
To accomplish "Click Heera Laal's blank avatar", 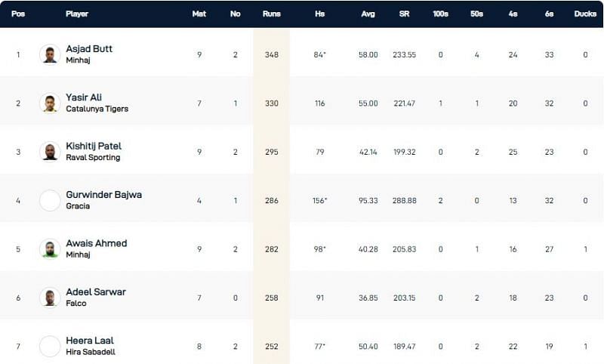I will [x=50, y=346].
